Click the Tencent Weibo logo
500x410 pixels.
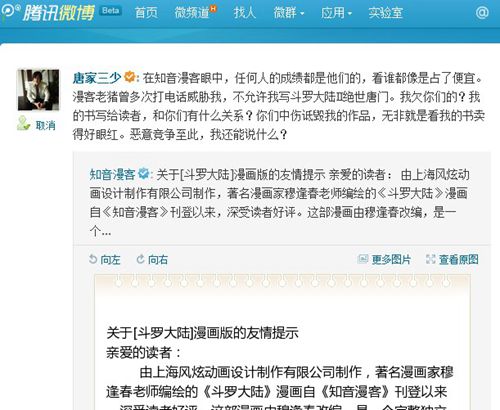tap(48, 13)
